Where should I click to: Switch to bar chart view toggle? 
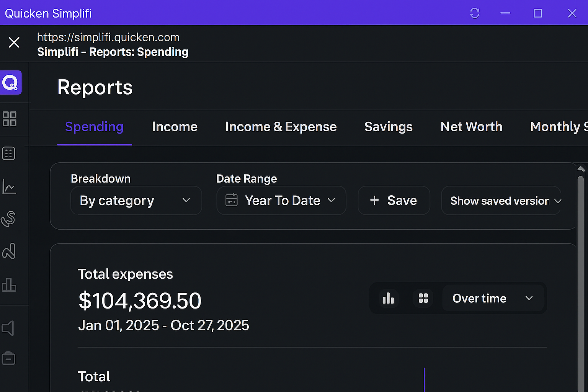388,298
